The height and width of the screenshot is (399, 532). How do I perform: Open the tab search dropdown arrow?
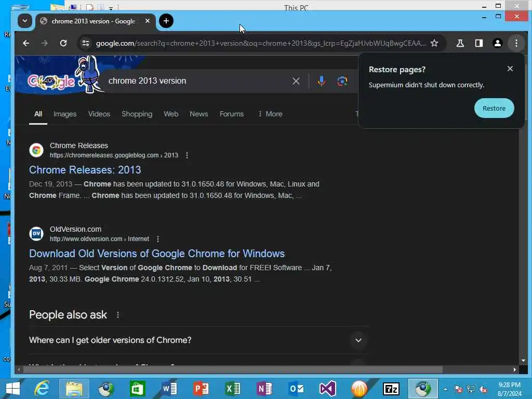[25, 21]
